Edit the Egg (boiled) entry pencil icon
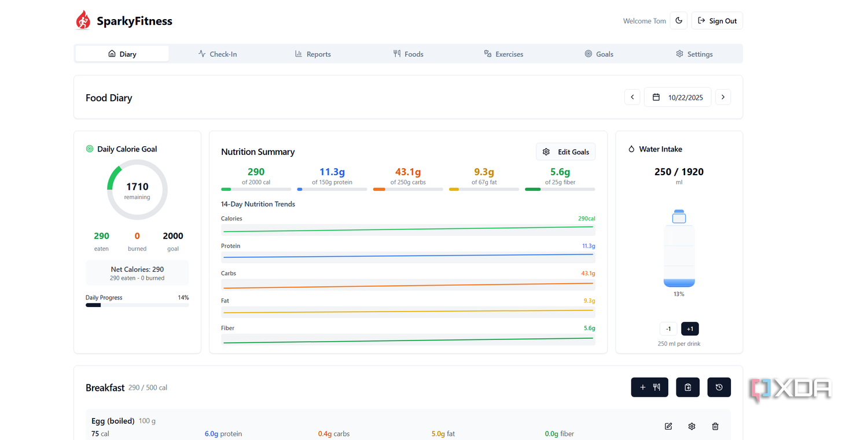This screenshot has width=868, height=440. coord(668,427)
